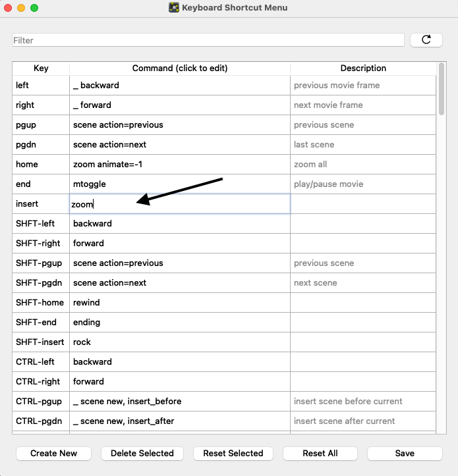The image size is (458, 476).
Task: Select the 'SHFT-pgup' key cell
Action: (41, 263)
